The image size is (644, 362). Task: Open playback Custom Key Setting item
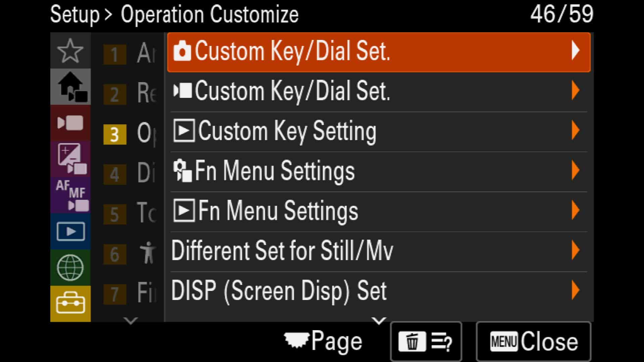(379, 131)
